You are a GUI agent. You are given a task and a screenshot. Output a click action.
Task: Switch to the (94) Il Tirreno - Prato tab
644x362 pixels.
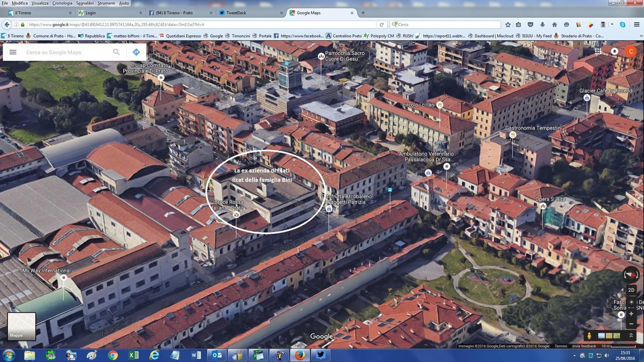tap(180, 13)
